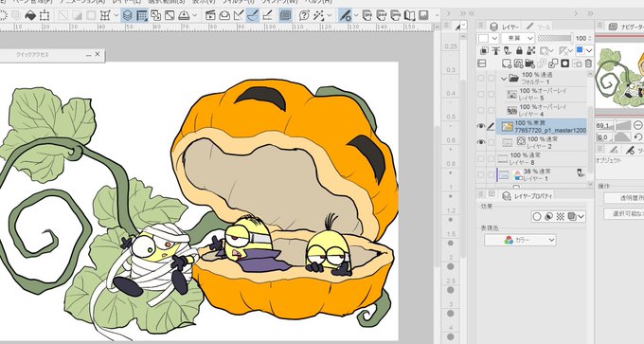The height and width of the screenshot is (344, 644).
Task: Hide the 77657720_p1_master1200 layer via its eye
Action: coord(481,127)
